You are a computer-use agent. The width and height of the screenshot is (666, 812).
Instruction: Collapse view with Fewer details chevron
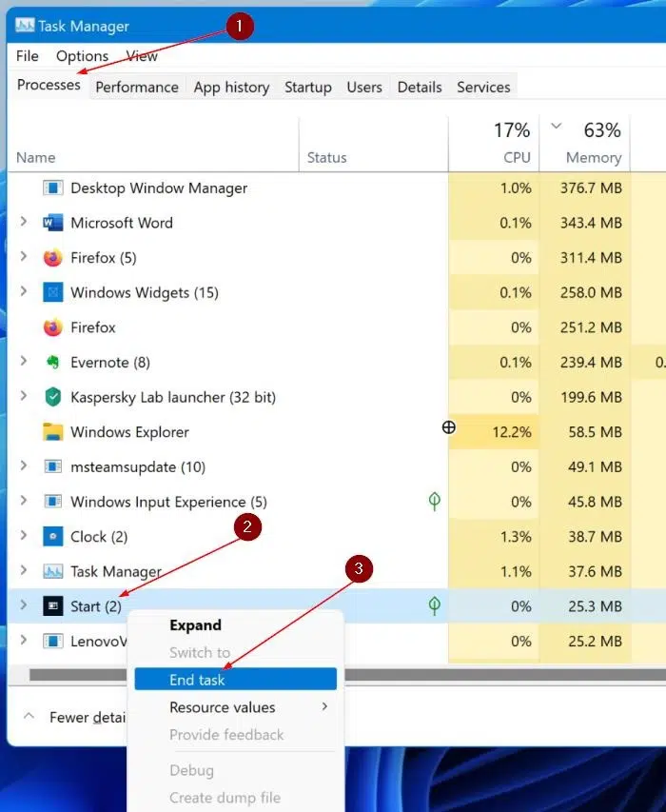coord(29,716)
